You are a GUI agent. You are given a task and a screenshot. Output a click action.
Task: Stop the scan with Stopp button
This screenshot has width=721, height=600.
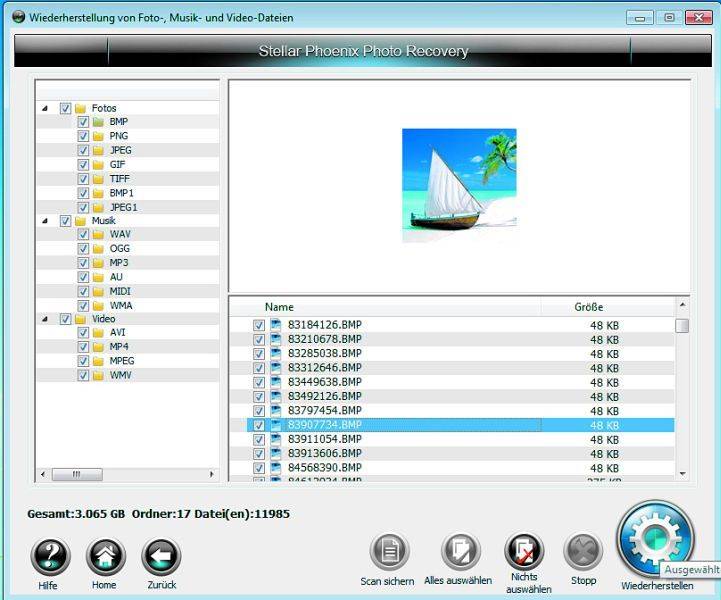point(583,552)
